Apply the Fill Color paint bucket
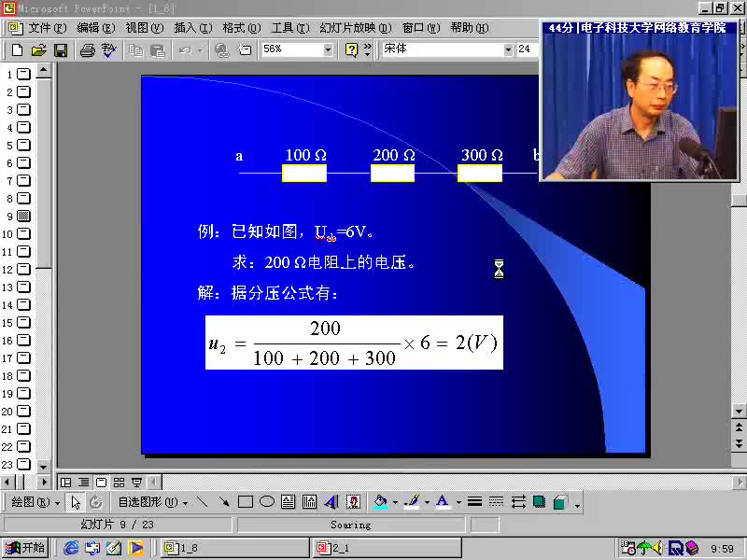The width and height of the screenshot is (747, 560). [380, 502]
